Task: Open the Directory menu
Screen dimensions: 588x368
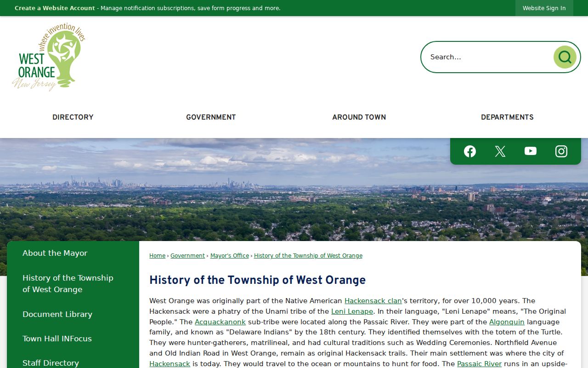Action: click(73, 117)
